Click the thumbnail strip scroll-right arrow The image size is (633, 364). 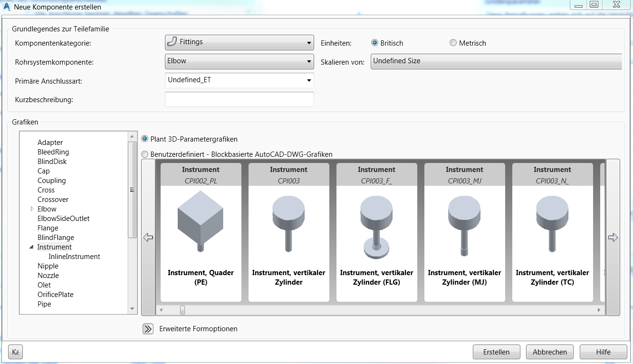coord(599,310)
